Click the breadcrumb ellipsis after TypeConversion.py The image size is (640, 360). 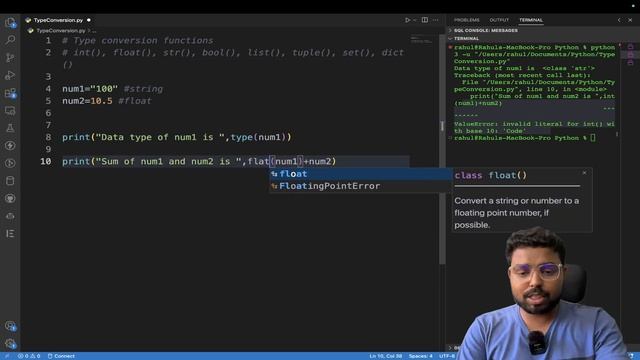click(94, 31)
